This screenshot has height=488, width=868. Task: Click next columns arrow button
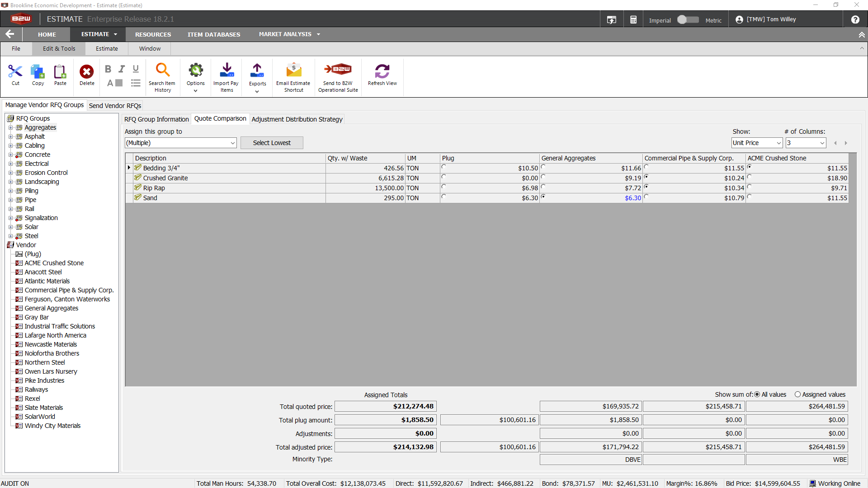[x=846, y=143]
